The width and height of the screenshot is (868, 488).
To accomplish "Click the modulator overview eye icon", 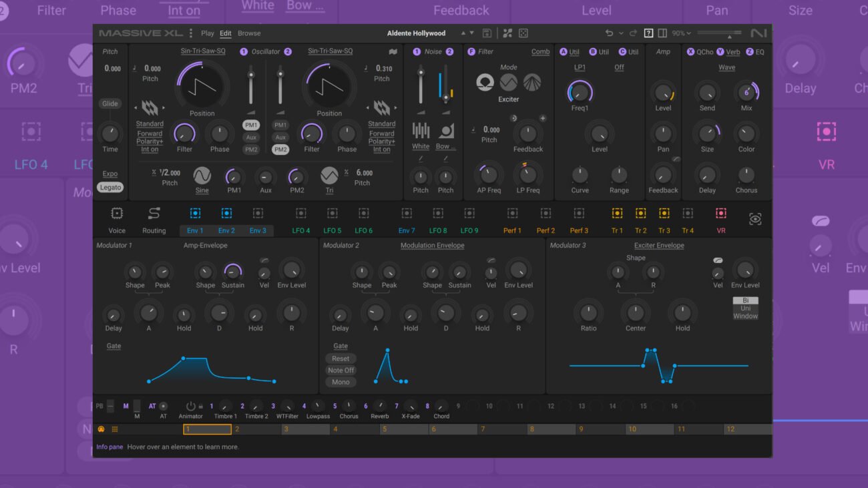I will point(755,219).
